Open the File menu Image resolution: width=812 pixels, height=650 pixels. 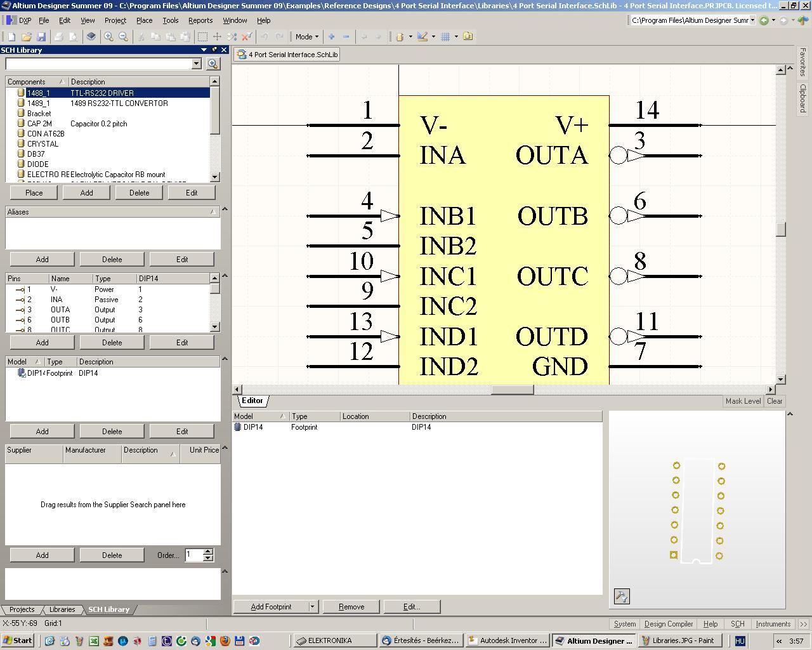44,20
